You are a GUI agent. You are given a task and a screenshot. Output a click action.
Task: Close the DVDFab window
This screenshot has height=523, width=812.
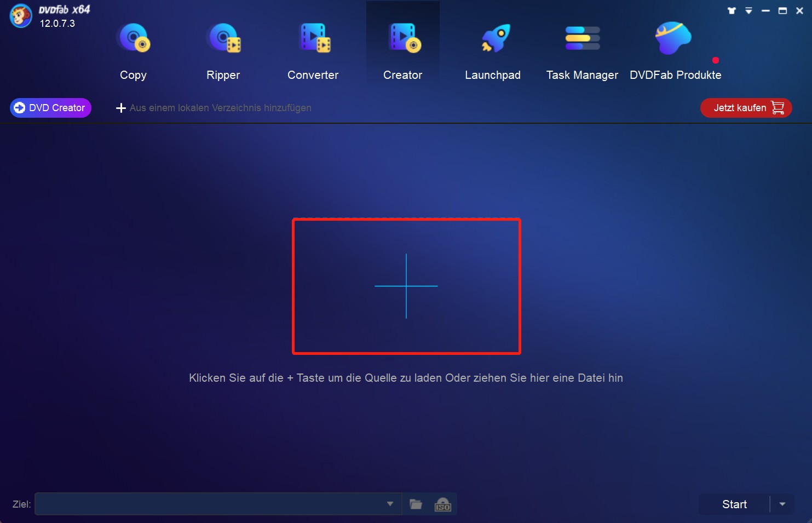(799, 10)
